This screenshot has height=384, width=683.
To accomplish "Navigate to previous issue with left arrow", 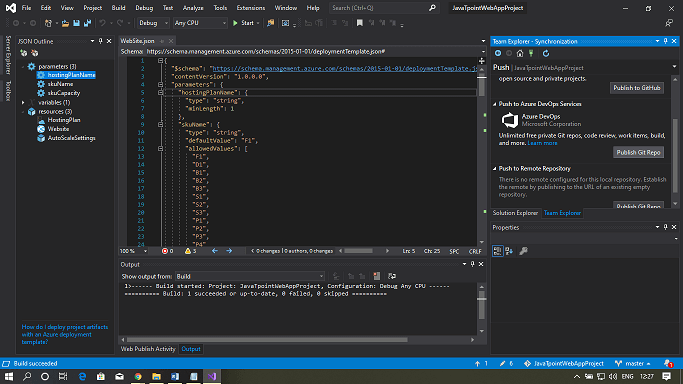I will [215, 251].
